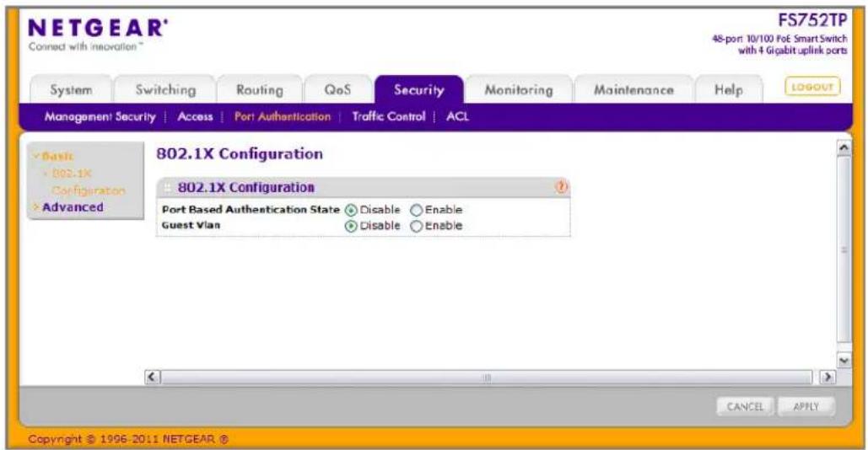Click the horizontal scrollbar right arrow

(x=828, y=377)
